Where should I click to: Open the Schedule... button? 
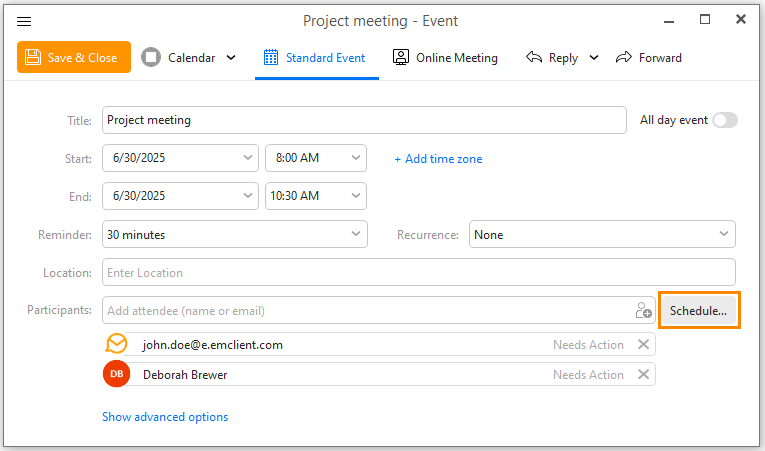click(x=698, y=310)
